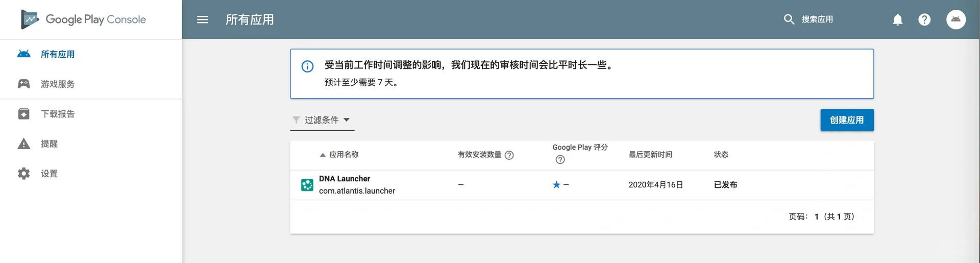Click the blue star rating icon

click(556, 184)
